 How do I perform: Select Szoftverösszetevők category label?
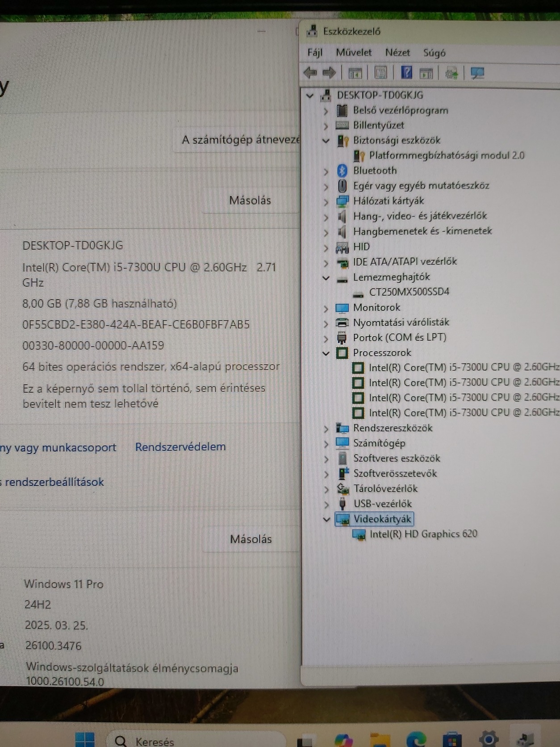(x=395, y=474)
